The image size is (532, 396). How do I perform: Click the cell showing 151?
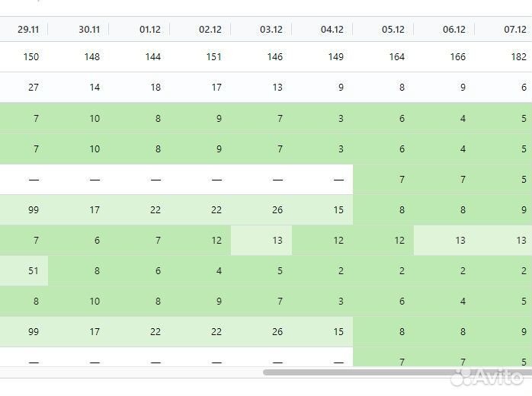pyautogui.click(x=200, y=56)
